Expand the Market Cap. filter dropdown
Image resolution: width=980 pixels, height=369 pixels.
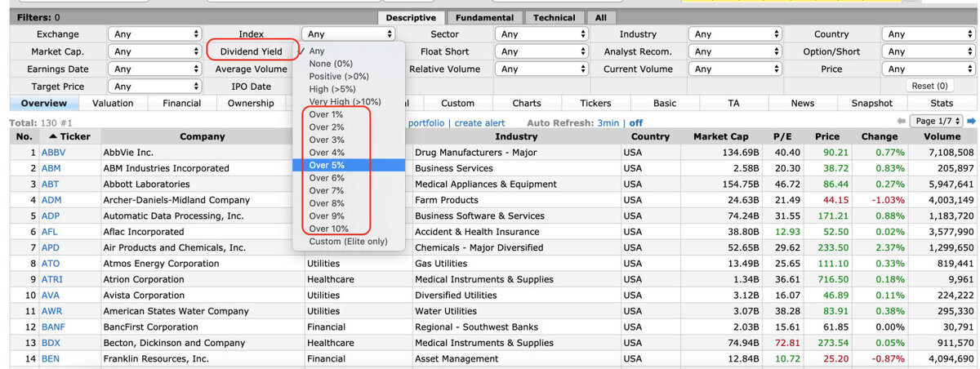(155, 51)
